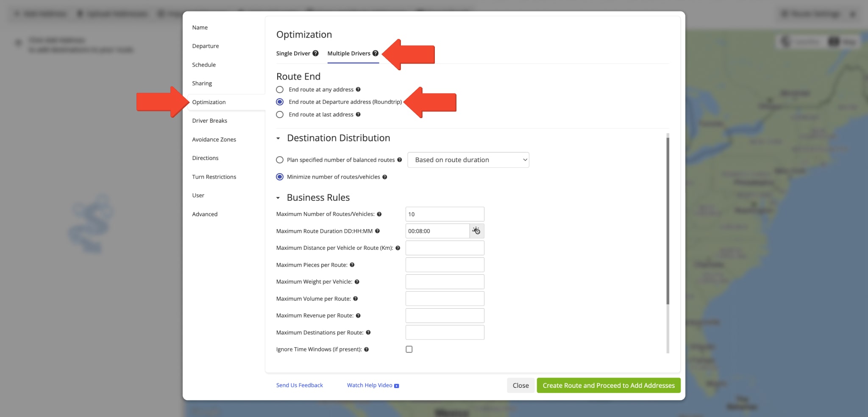The height and width of the screenshot is (417, 868).
Task: Open the Based on route duration dropdown
Action: (x=468, y=160)
